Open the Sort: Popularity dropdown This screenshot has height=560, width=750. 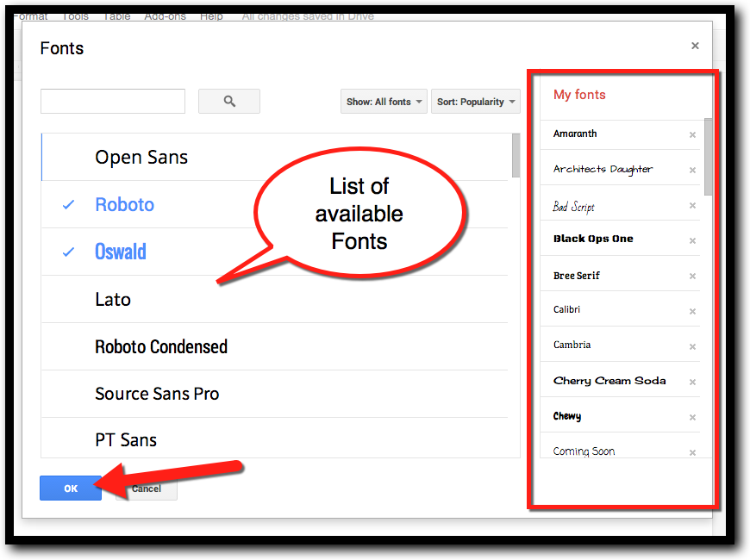(x=476, y=102)
